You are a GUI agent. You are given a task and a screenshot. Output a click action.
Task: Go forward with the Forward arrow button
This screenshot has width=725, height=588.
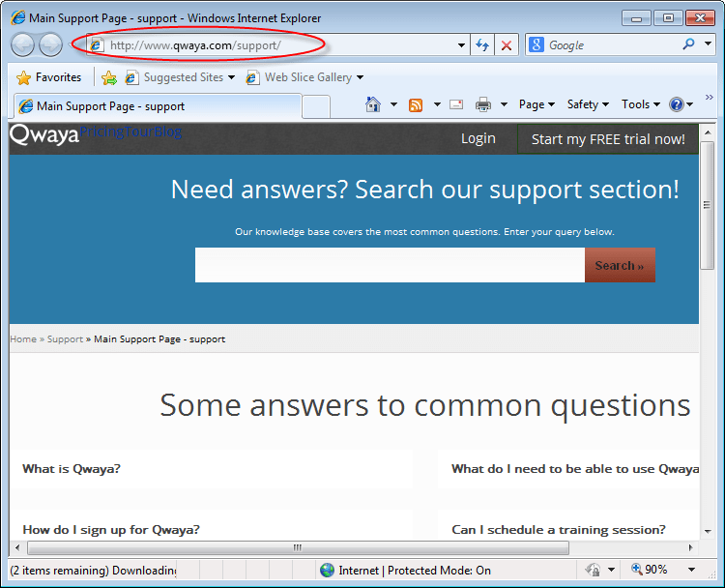pyautogui.click(x=50, y=45)
